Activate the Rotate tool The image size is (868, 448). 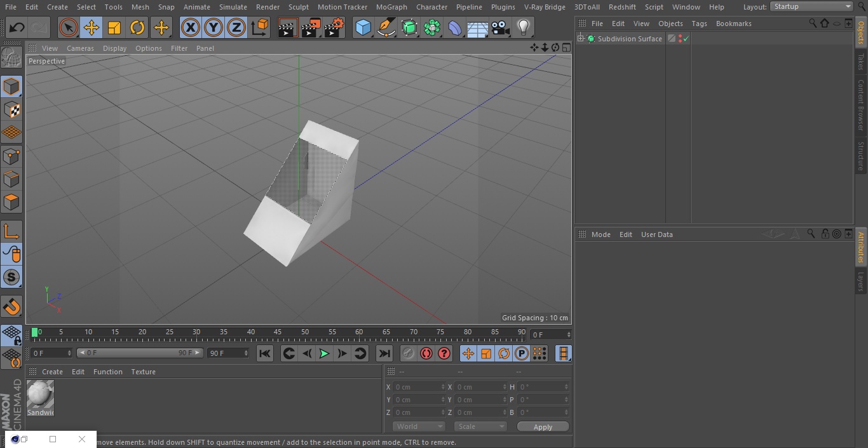coord(137,27)
